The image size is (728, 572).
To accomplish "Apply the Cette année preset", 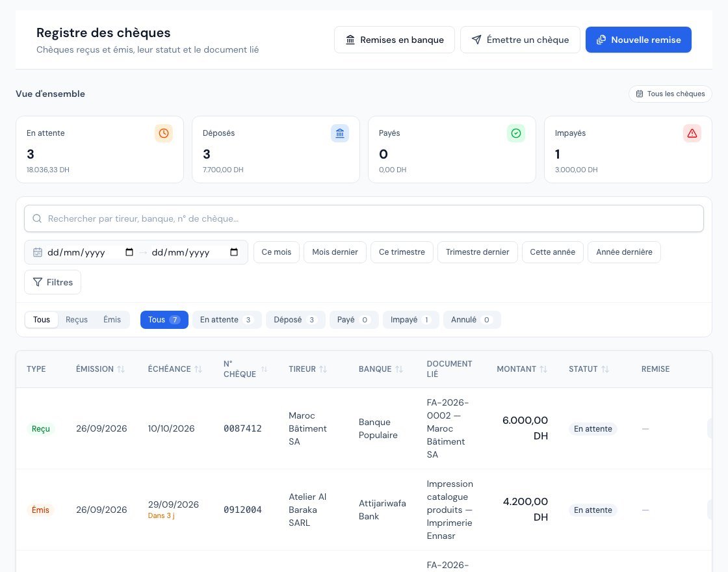I will [x=552, y=252].
